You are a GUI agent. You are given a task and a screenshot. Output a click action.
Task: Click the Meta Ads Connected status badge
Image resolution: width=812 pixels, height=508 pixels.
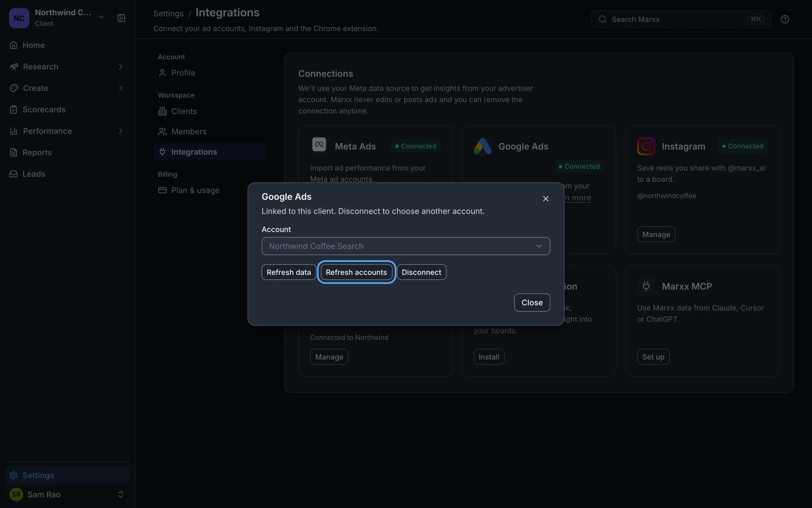[415, 146]
